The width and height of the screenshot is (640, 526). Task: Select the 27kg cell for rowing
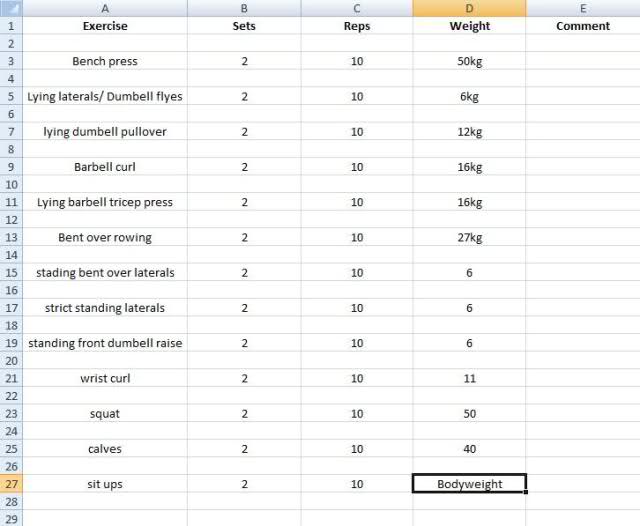469,237
